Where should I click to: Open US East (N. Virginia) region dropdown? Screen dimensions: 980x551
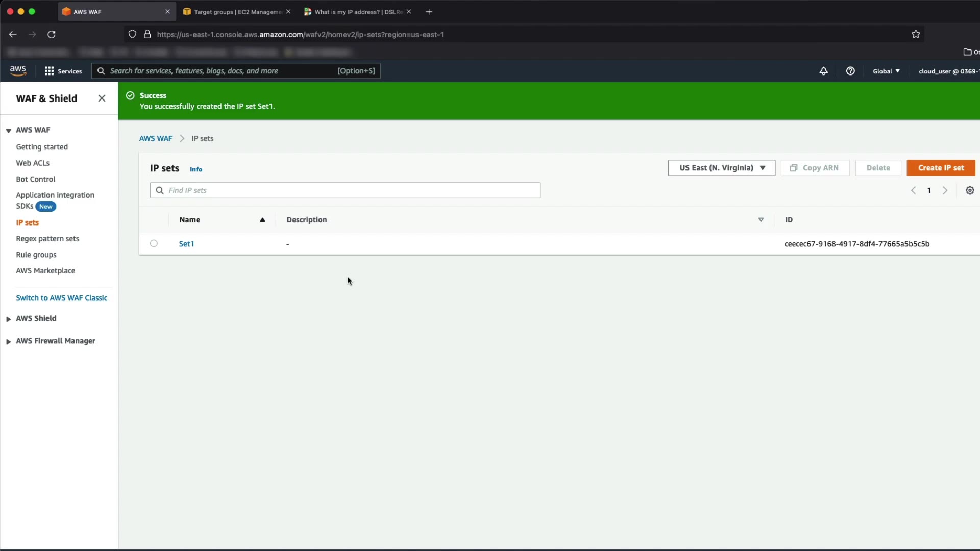[721, 168]
